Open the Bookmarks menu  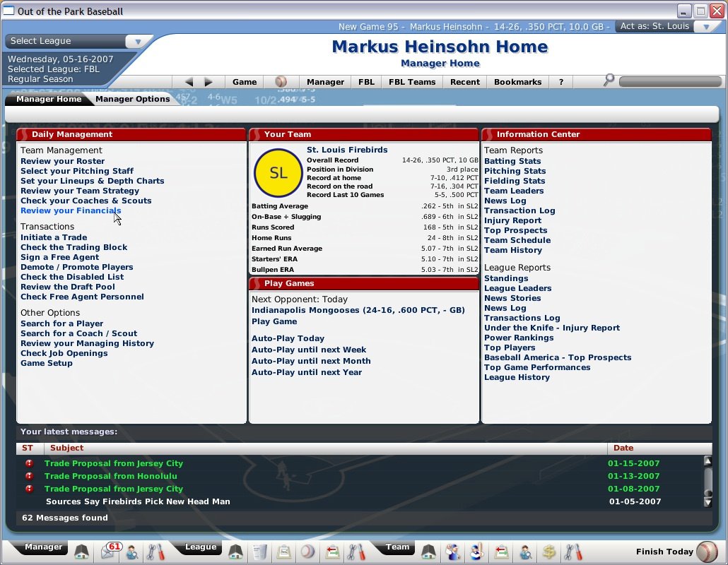517,82
